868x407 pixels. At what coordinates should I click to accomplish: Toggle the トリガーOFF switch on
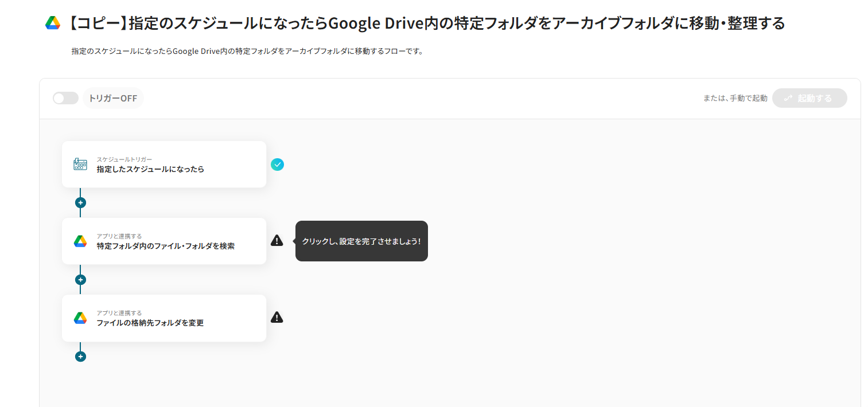(x=65, y=98)
